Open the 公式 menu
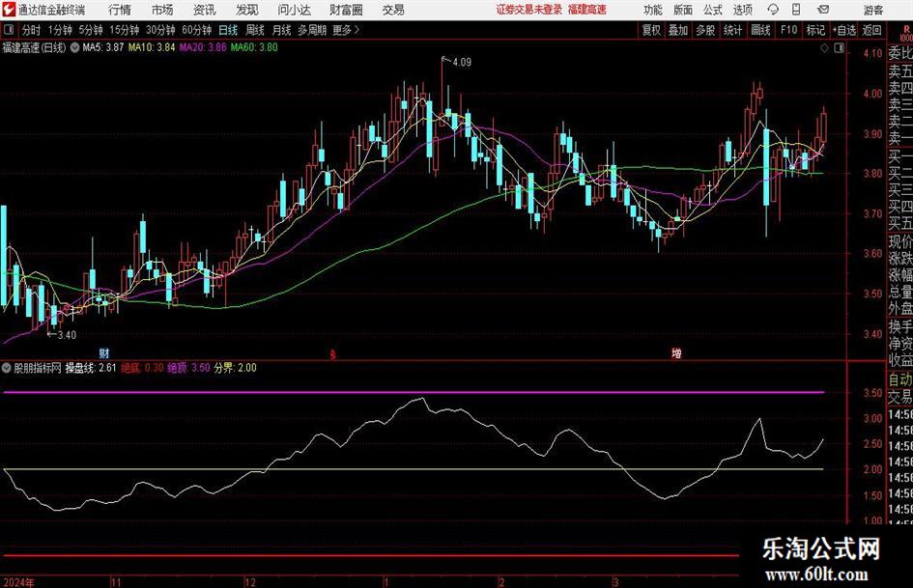The height and width of the screenshot is (588, 913). coord(713,10)
